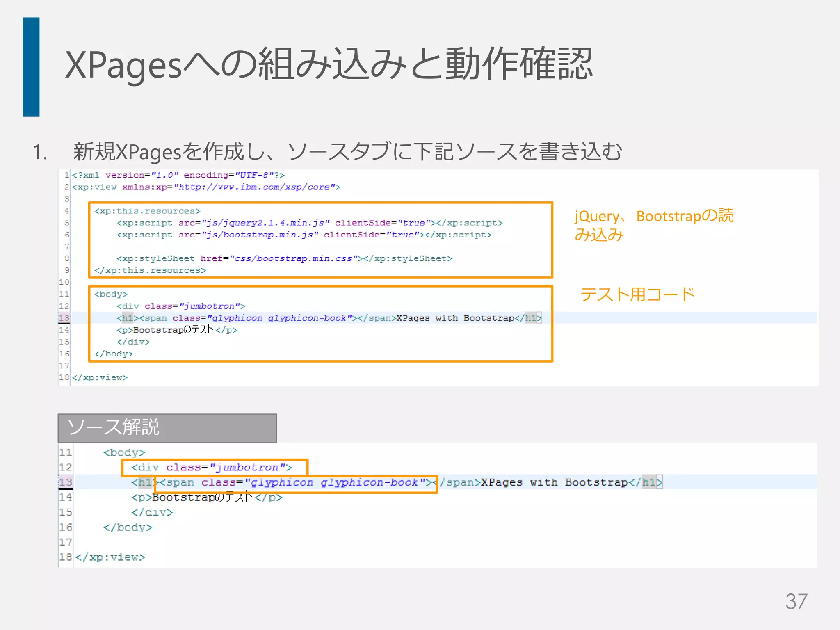Click the xp:view xmlns line 2
840x630 pixels.
(206, 187)
